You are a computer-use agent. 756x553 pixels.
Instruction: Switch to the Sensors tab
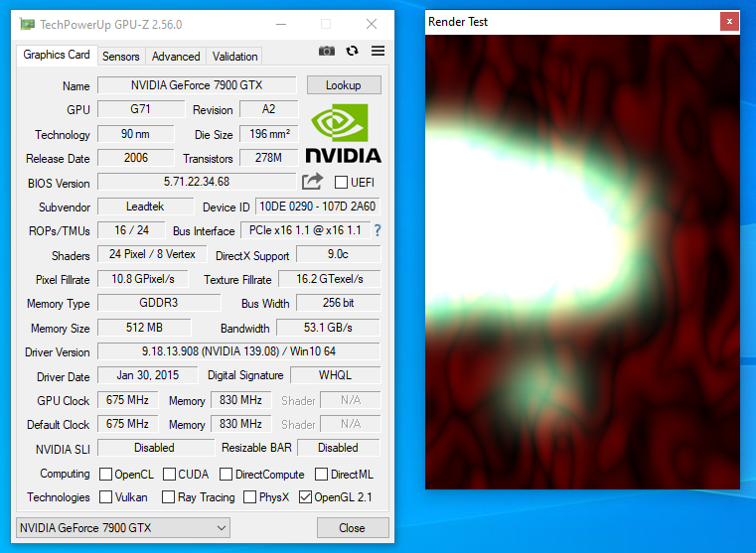tap(120, 57)
